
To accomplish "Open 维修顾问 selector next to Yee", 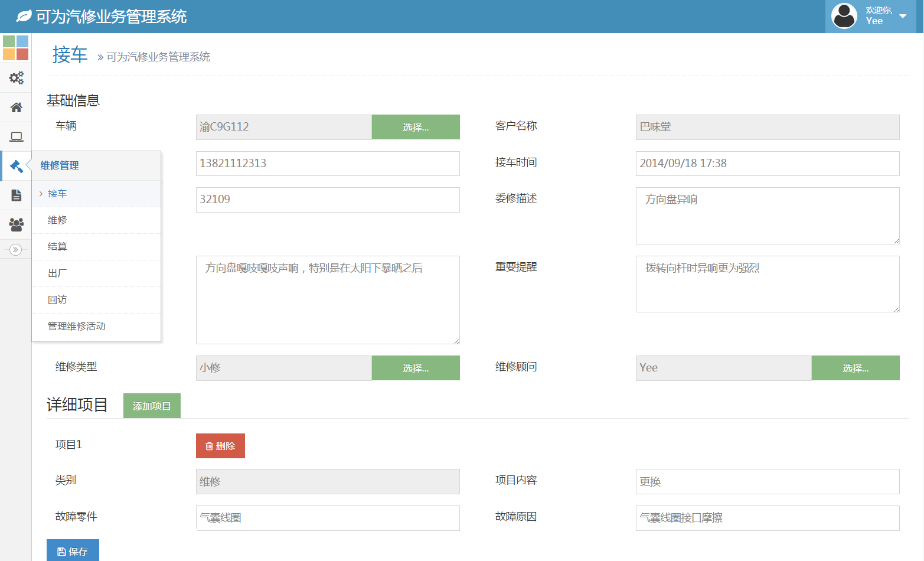I will (855, 368).
